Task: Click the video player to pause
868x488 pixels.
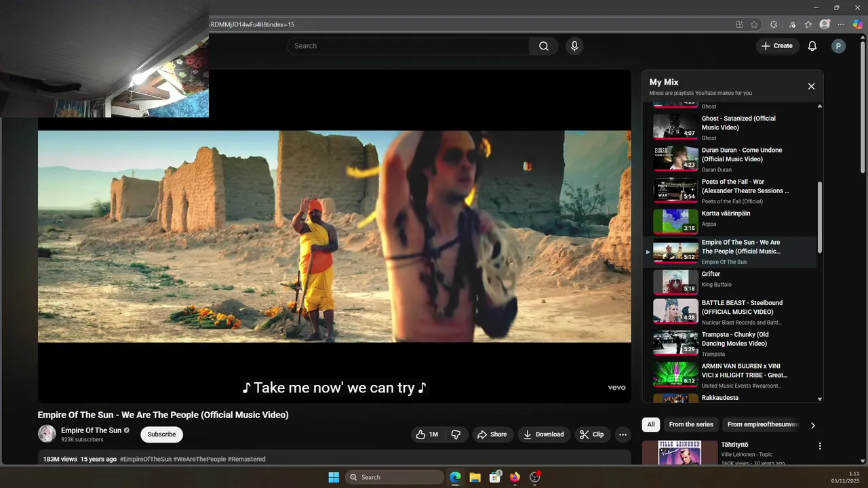Action: 334,236
